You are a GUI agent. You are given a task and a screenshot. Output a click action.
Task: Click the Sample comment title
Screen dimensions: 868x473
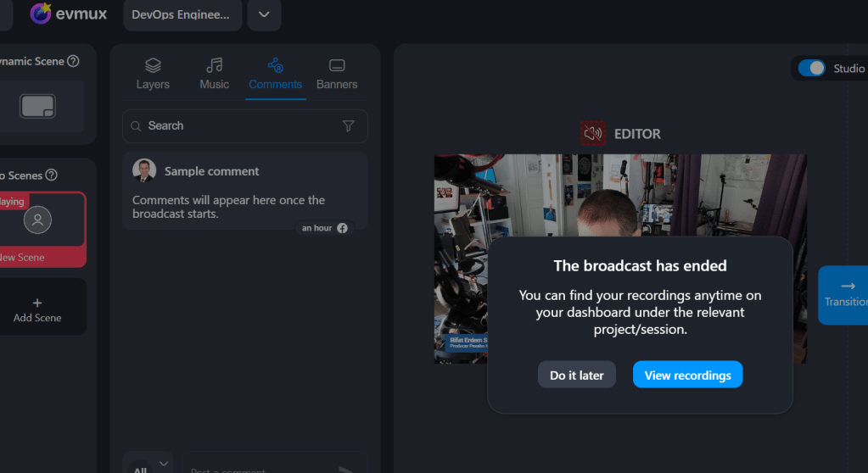(x=211, y=171)
